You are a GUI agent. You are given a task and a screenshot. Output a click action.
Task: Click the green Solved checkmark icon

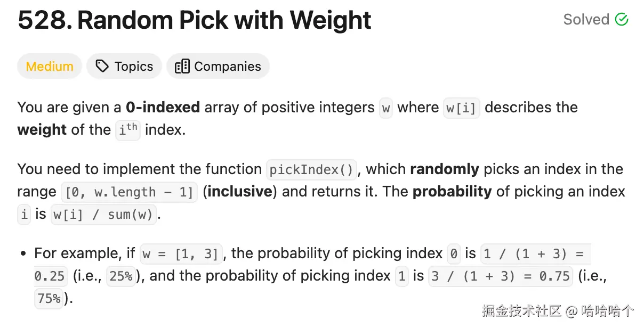[622, 20]
